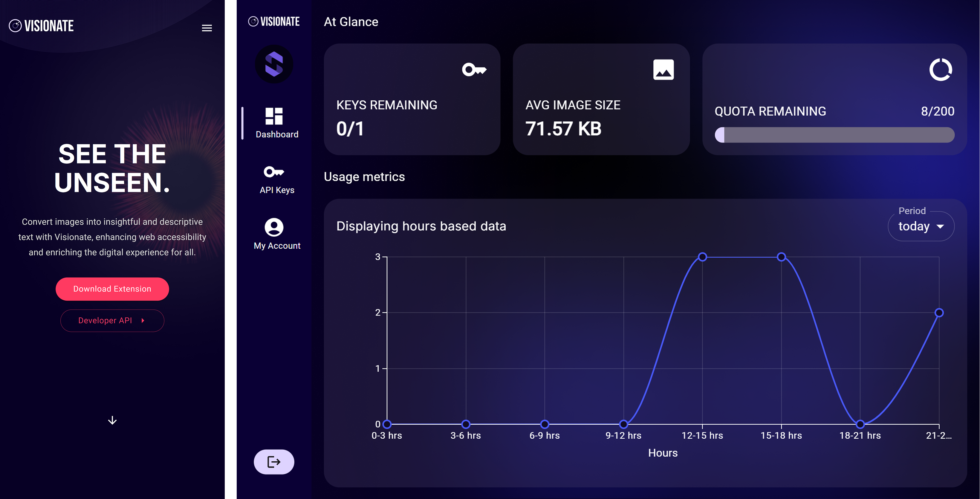
Task: Click the Visionate logo on landing page
Action: 41,26
